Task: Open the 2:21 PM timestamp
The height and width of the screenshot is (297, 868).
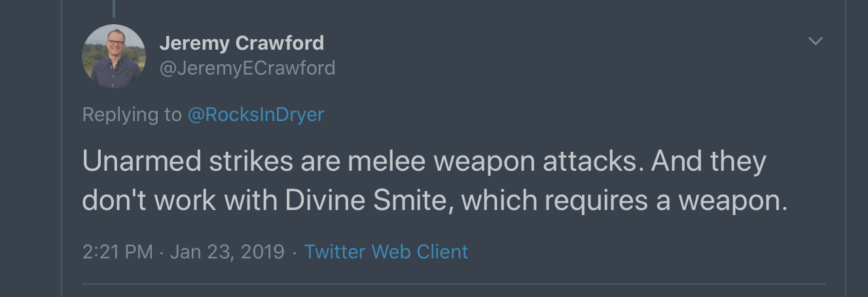Action: pyautogui.click(x=118, y=252)
